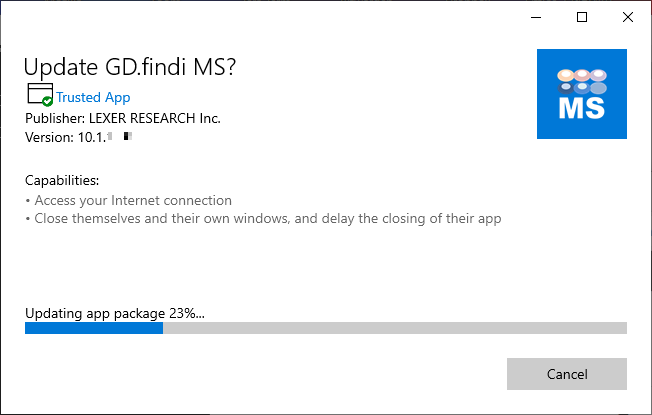Image resolution: width=652 pixels, height=415 pixels.
Task: Minimize the update dialog window
Action: tap(535, 17)
